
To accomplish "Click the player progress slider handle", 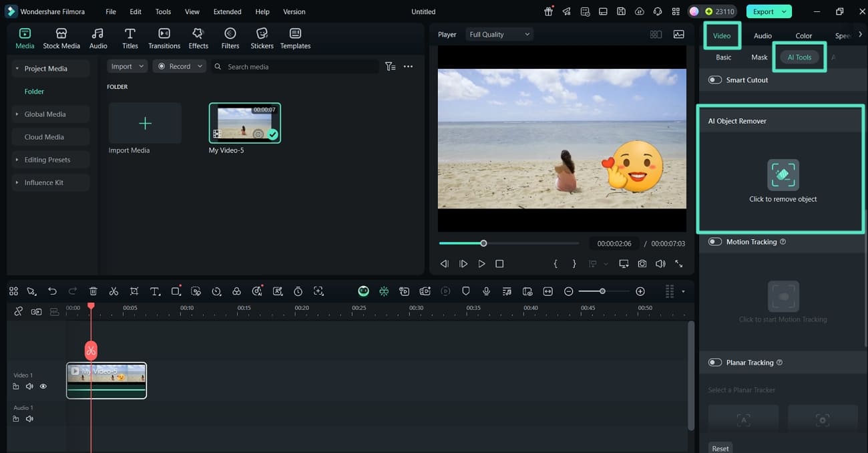I will 483,243.
